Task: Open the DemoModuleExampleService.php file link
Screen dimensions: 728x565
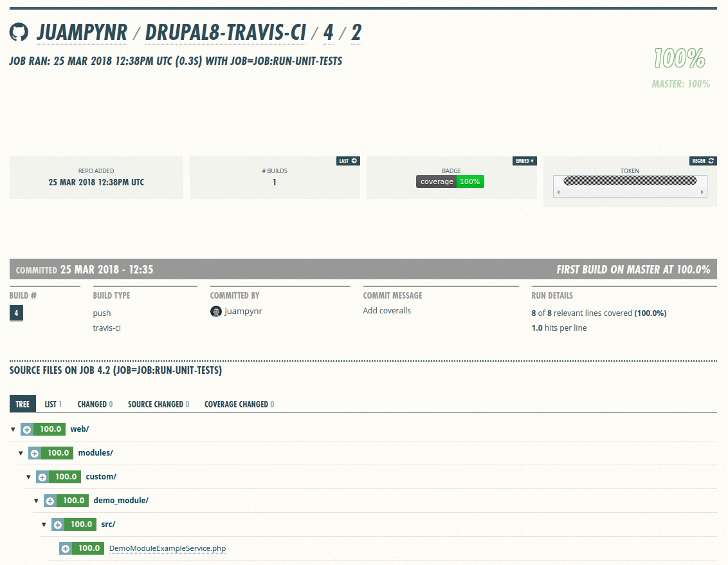Action: click(168, 548)
